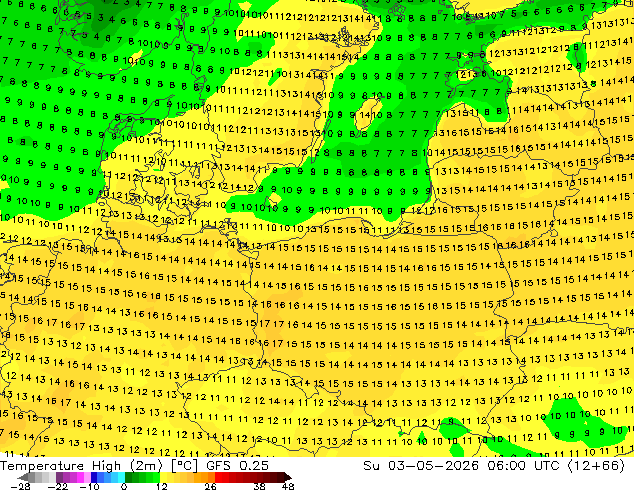
Task: Click the gray left arrow end of color scale
Action: (22, 477)
